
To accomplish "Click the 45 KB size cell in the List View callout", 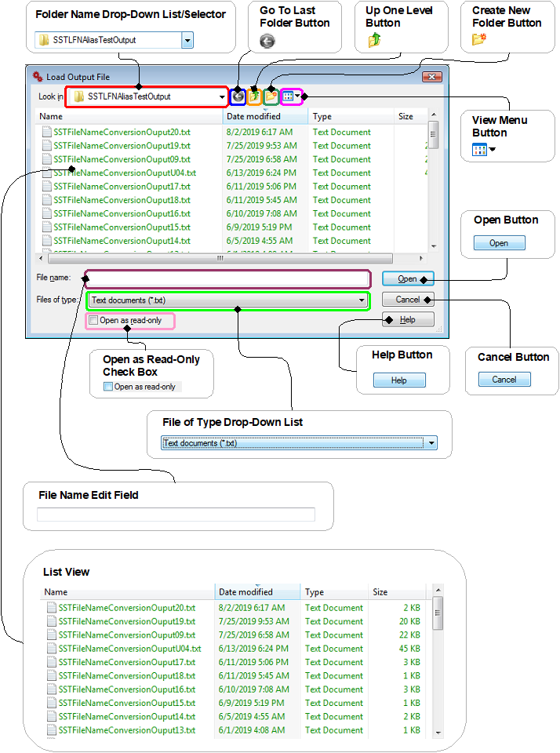I will tap(409, 649).
